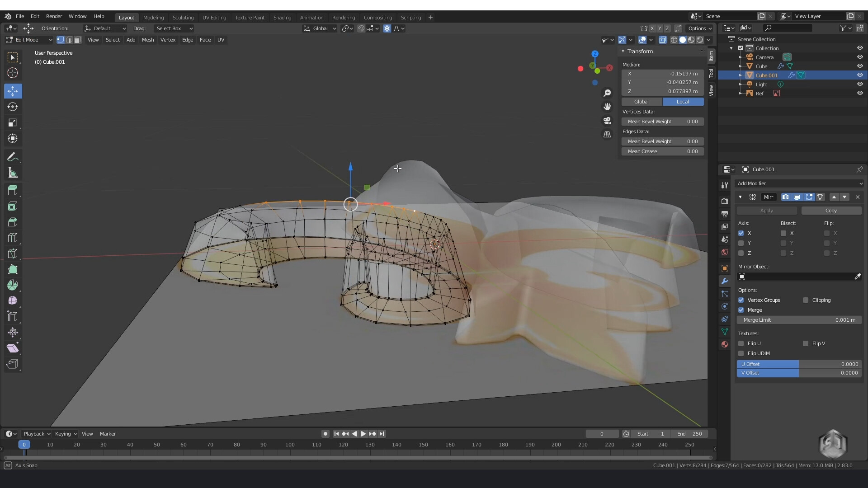Image resolution: width=868 pixels, height=488 pixels.
Task: Select the Measure tool
Action: coord(13,173)
